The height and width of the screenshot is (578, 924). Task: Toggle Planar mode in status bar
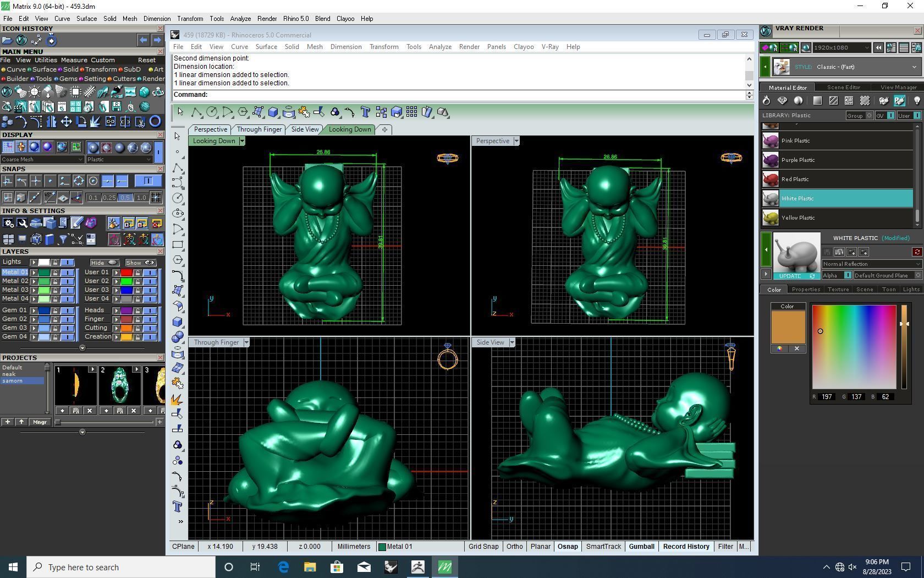tap(540, 547)
